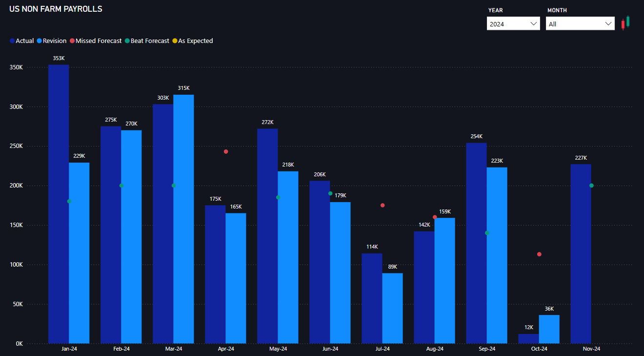This screenshot has width=644, height=356.
Task: Select the Mar-24 Revision bar at 315K
Action: (183, 219)
